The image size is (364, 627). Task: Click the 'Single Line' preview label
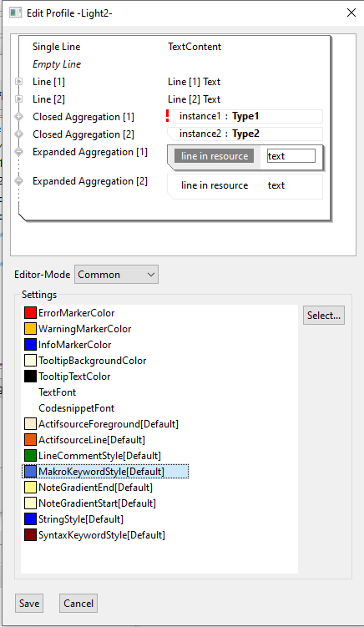[x=57, y=47]
